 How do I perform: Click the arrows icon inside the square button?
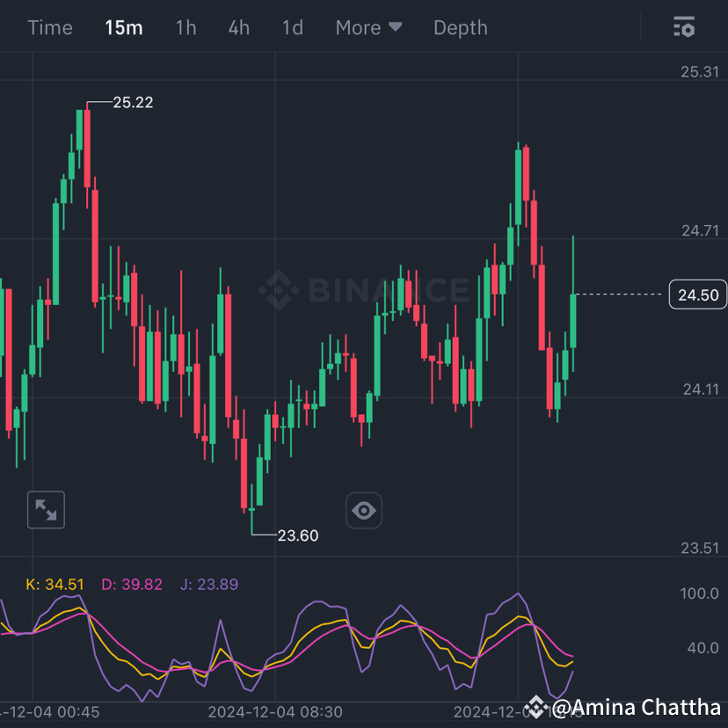46,510
